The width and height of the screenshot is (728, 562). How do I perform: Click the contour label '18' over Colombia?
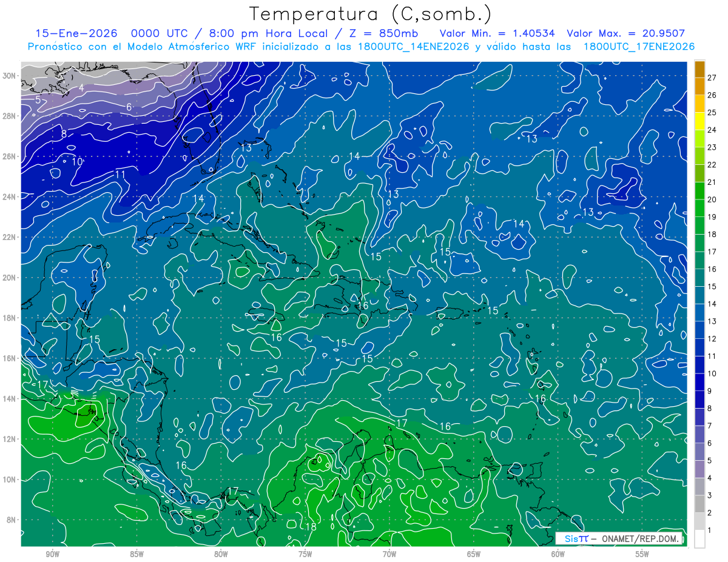coord(310,527)
